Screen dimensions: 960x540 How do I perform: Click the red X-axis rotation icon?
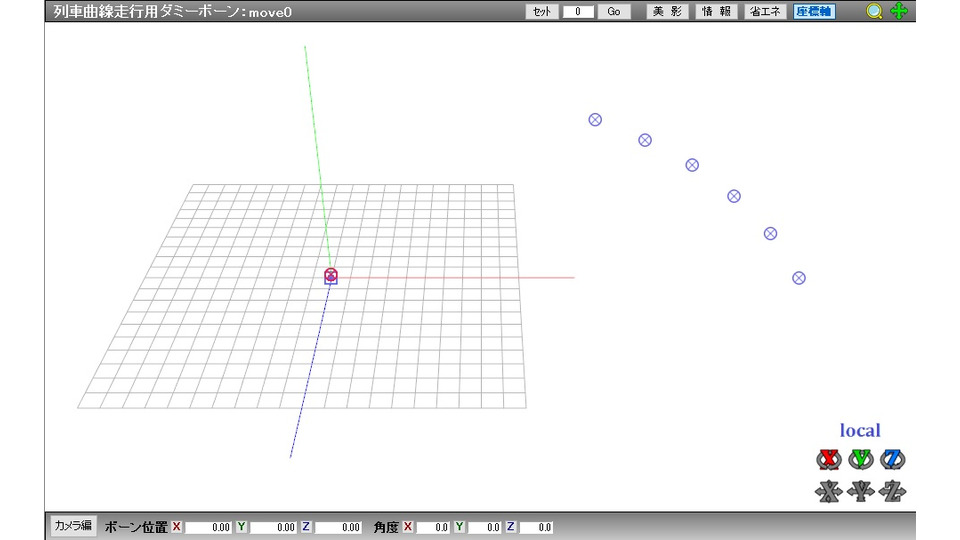coord(827,459)
